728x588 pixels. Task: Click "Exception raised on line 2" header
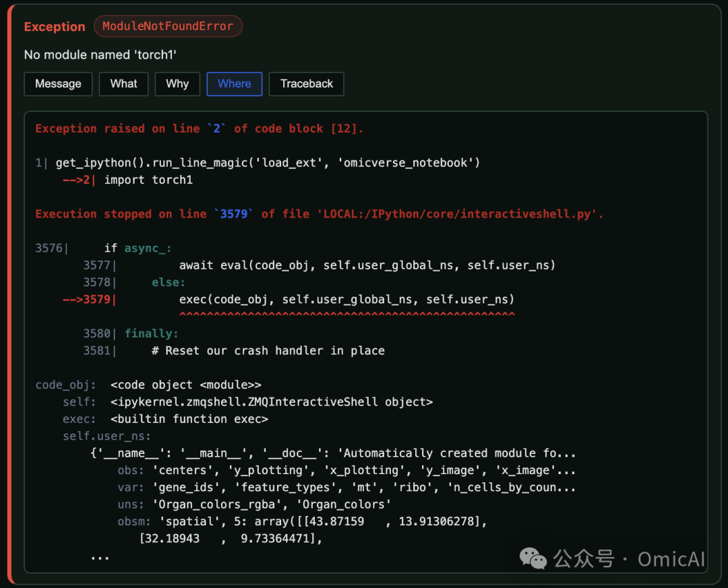pyautogui.click(x=199, y=129)
